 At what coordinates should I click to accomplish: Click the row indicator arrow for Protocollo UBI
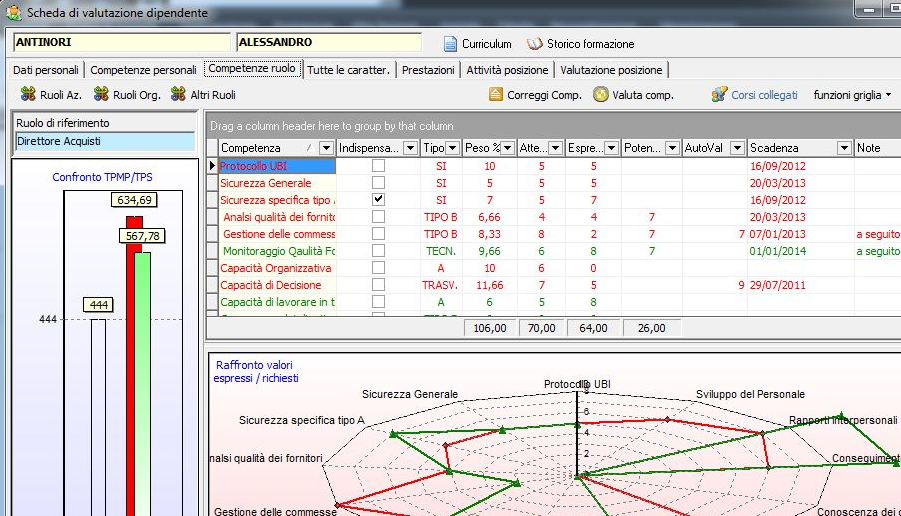(x=212, y=165)
